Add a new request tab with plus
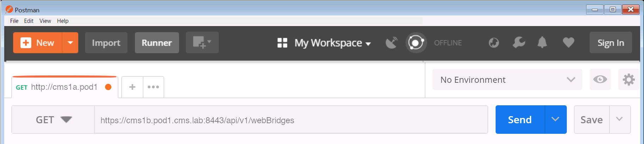Image resolution: width=644 pixels, height=144 pixels. 132,87
